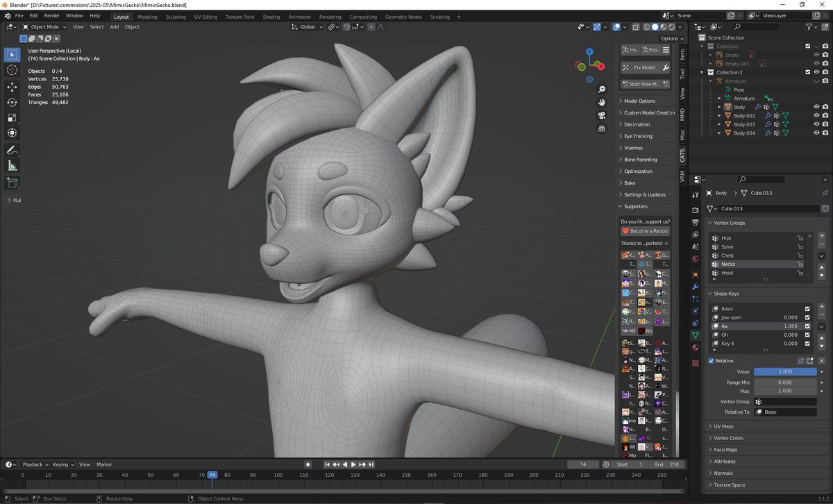Click the Import model button

tap(630, 50)
